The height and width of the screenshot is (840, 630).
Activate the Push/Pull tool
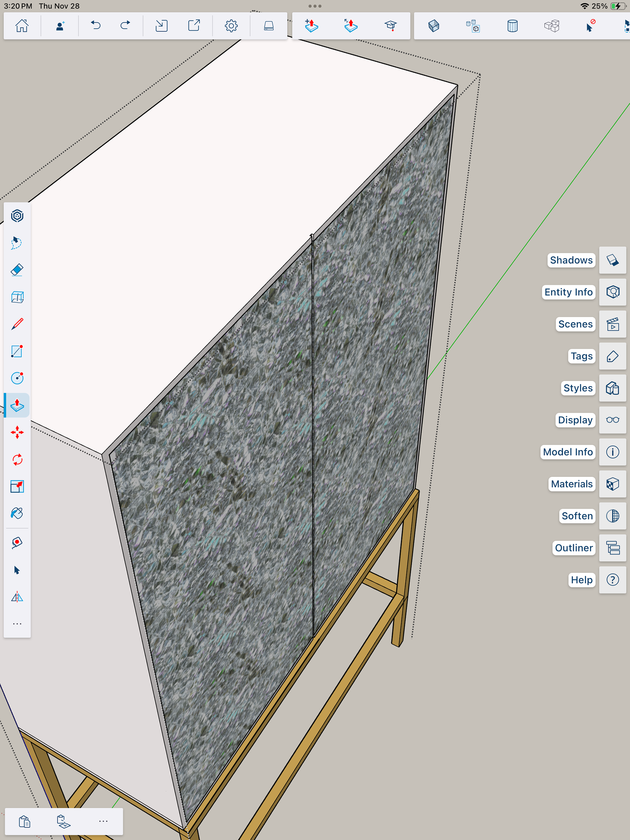click(x=17, y=405)
